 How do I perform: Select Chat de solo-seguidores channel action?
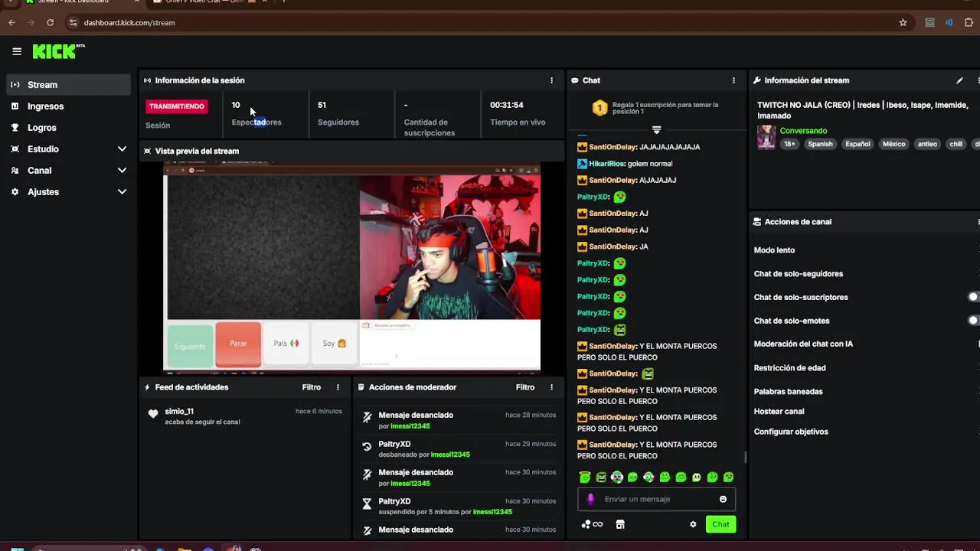coord(799,274)
